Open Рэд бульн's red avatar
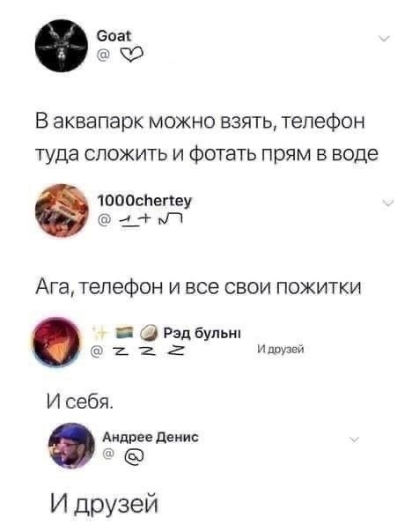 [55, 342]
